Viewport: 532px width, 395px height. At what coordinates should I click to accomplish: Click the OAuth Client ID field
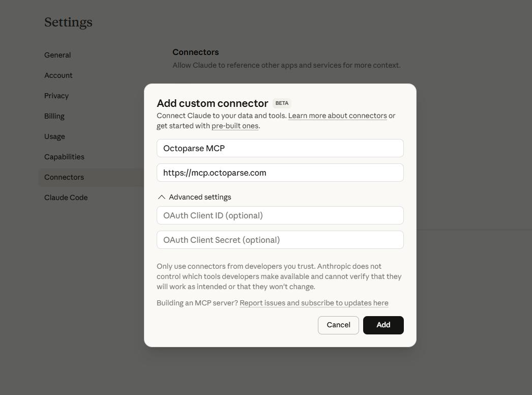click(280, 215)
